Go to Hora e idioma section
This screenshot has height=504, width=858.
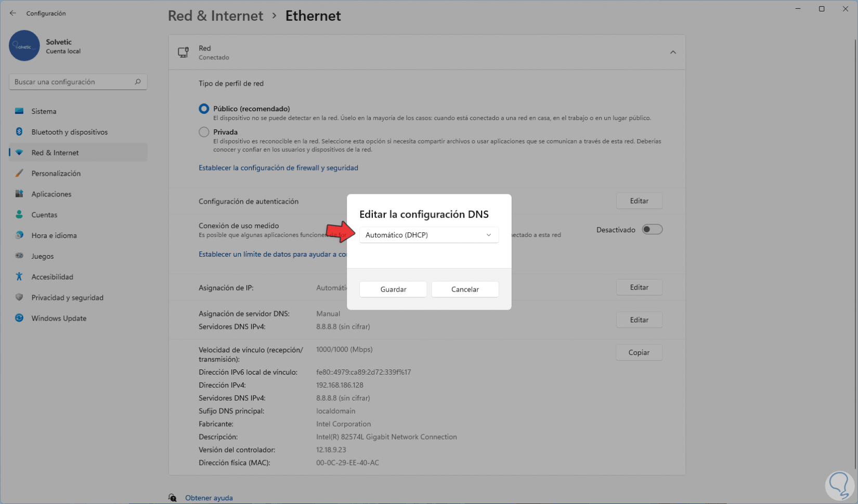54,235
